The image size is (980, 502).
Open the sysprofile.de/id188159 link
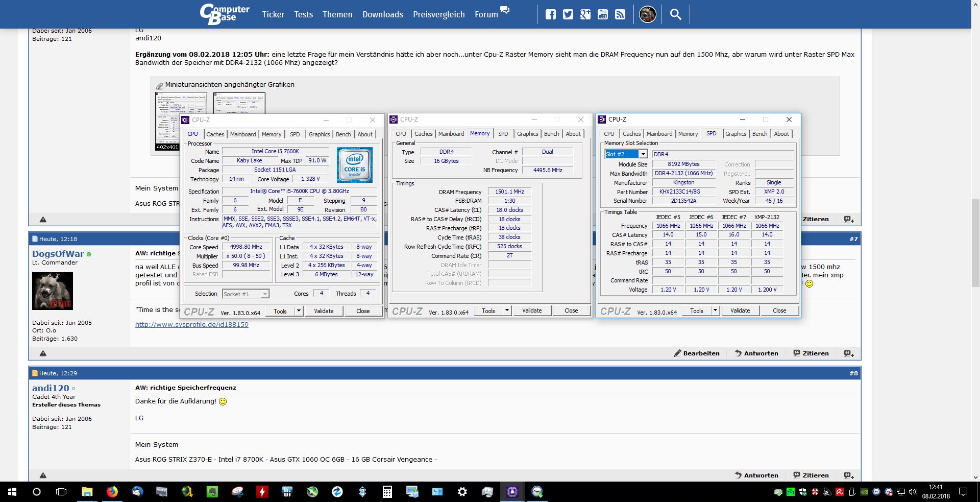(192, 324)
